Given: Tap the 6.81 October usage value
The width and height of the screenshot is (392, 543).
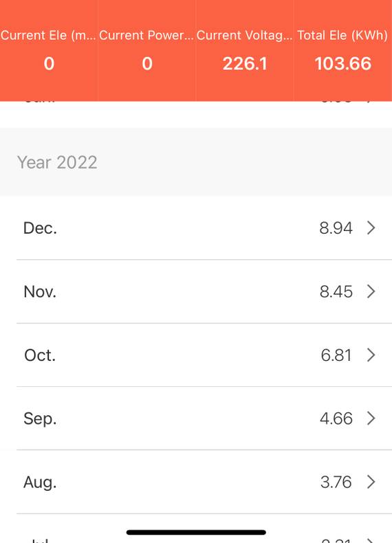Looking at the screenshot, I should click(336, 355).
